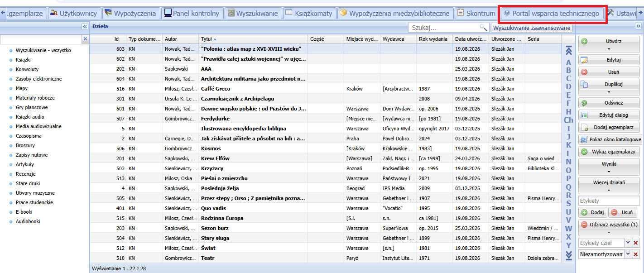
Task: Click the green Dodaj label button
Action: (592, 212)
